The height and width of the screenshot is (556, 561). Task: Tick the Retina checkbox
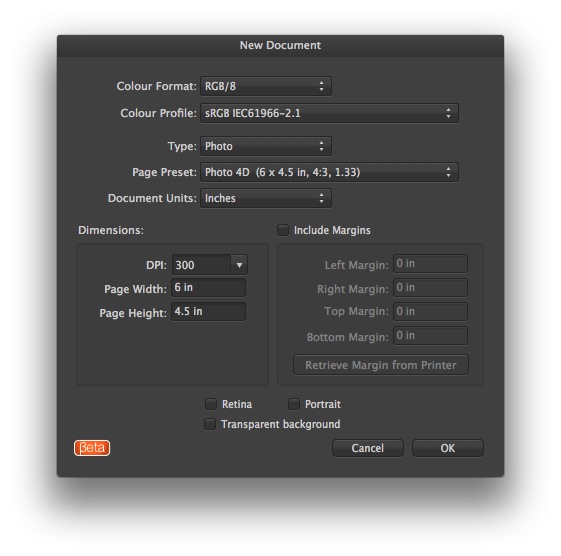[x=211, y=404]
